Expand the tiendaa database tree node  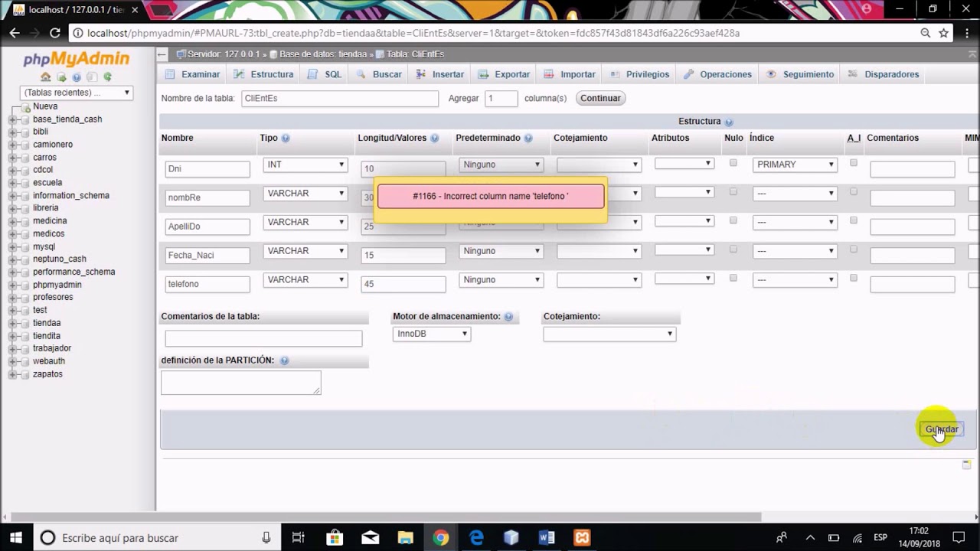coord(13,323)
